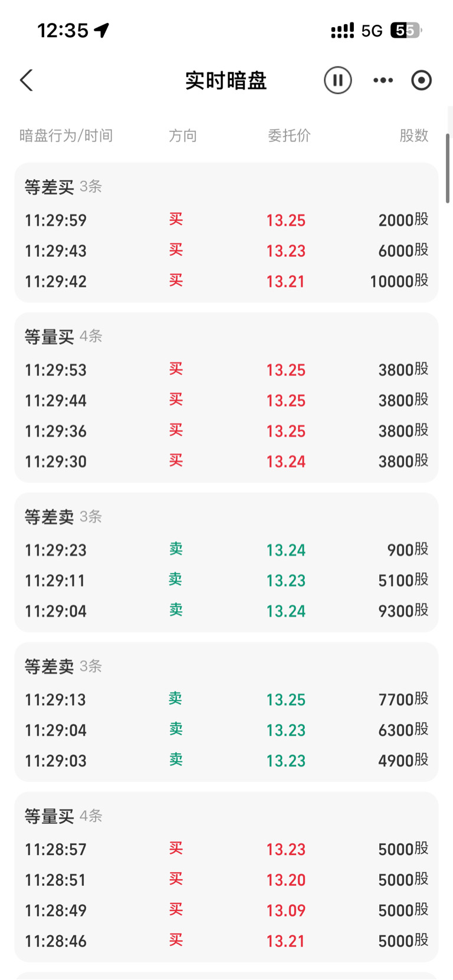Tap the 方向 column header
Viewport: 453px width, 980px height.
click(x=183, y=136)
